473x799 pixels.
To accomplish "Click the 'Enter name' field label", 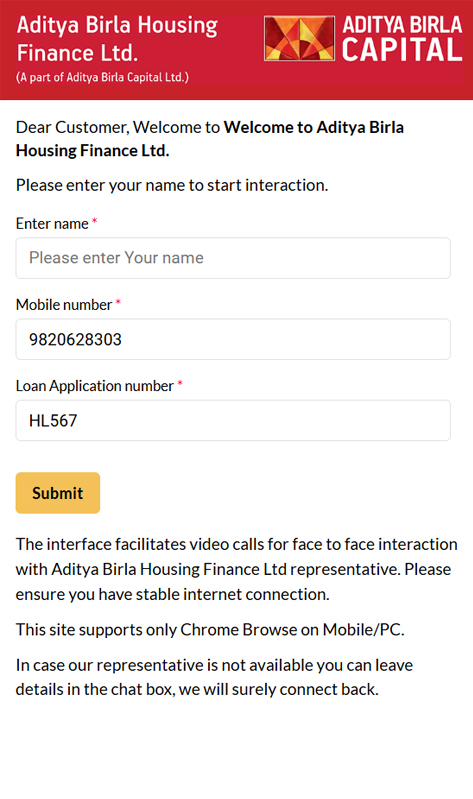I will coord(52,224).
